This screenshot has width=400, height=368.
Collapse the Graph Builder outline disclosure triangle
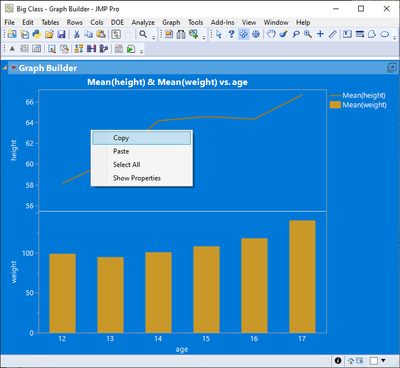coord(5,68)
